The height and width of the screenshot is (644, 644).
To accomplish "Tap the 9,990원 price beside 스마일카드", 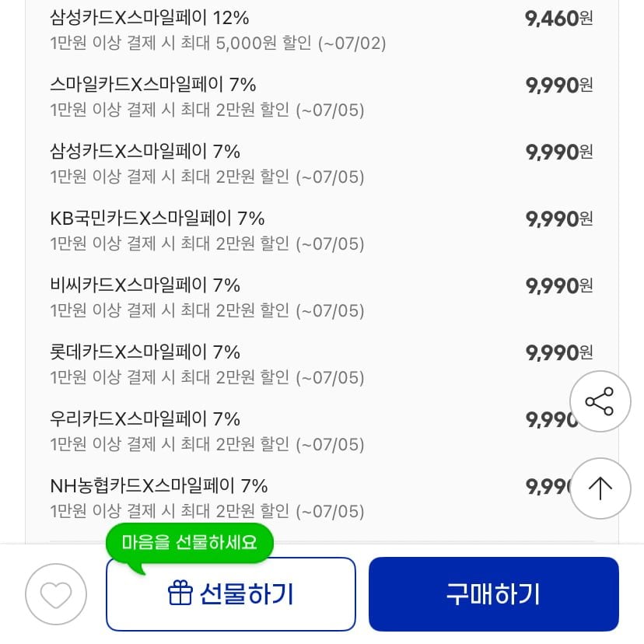I will [x=559, y=86].
